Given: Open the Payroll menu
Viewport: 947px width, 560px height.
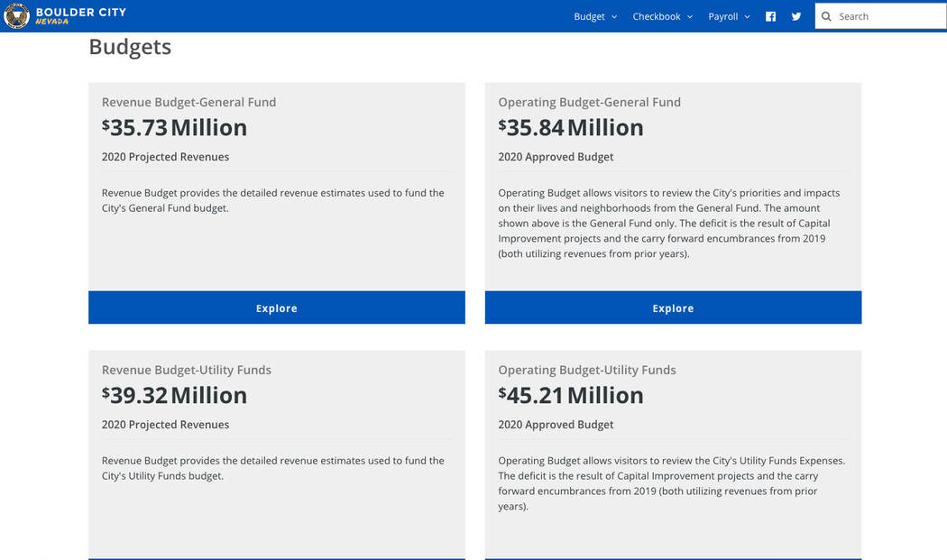Looking at the screenshot, I should pyautogui.click(x=722, y=16).
